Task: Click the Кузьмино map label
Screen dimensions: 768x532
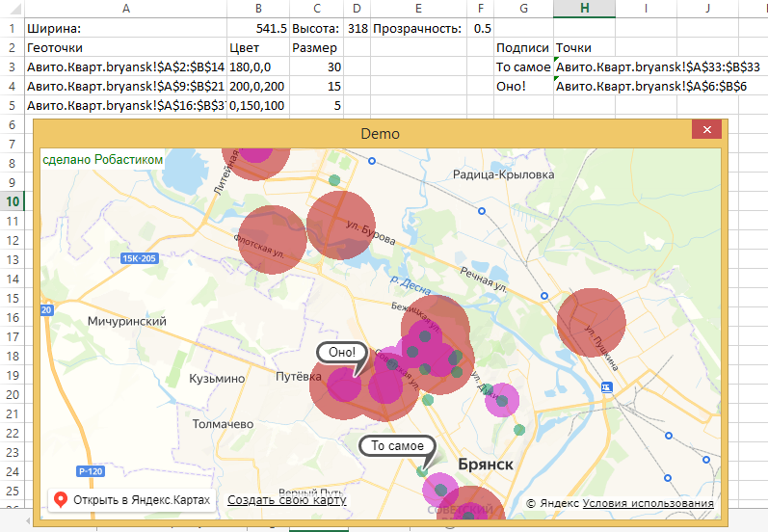Action: tap(217, 378)
